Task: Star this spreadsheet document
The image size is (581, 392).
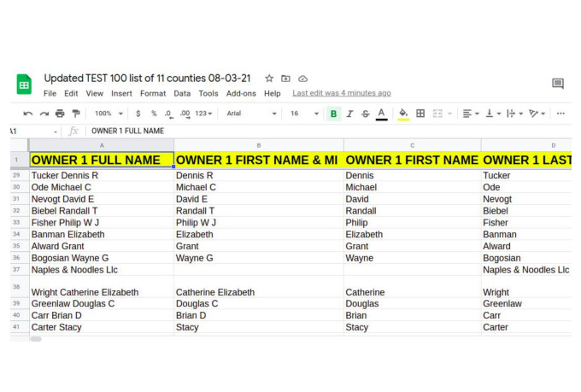Action: [269, 79]
